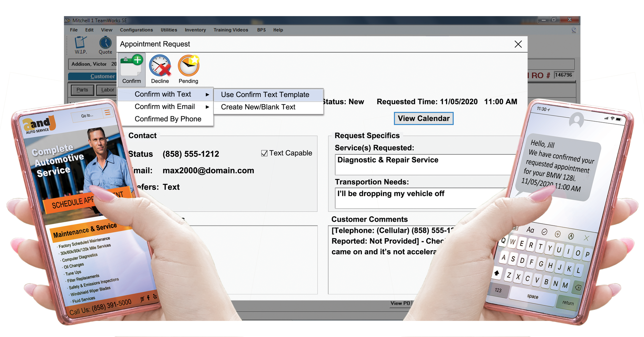Expand the Confirm with Email submenu
644x337 pixels.
click(x=164, y=107)
